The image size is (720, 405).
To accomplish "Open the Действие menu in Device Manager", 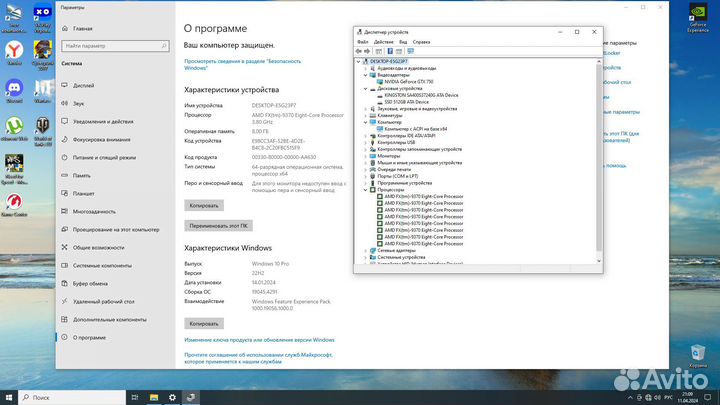I will 383,42.
